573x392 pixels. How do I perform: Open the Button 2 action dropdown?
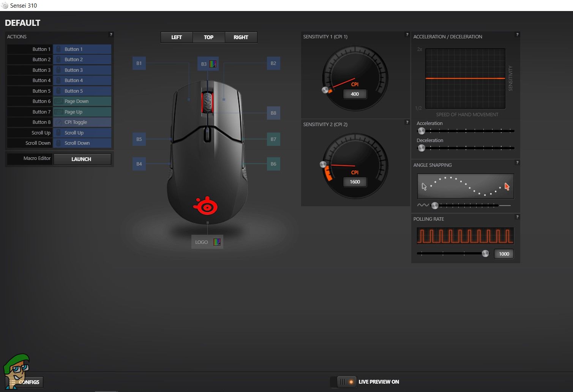click(x=82, y=60)
